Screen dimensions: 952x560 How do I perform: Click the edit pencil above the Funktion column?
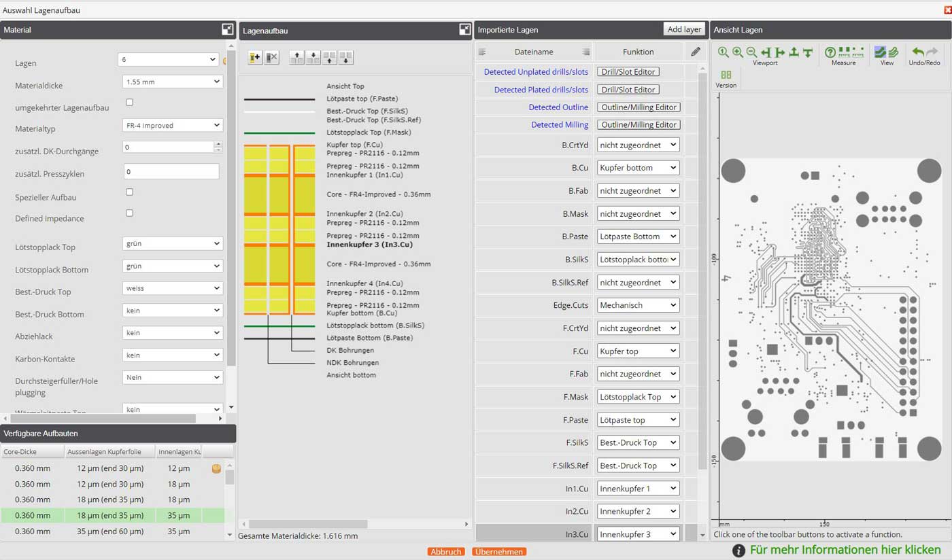(694, 51)
